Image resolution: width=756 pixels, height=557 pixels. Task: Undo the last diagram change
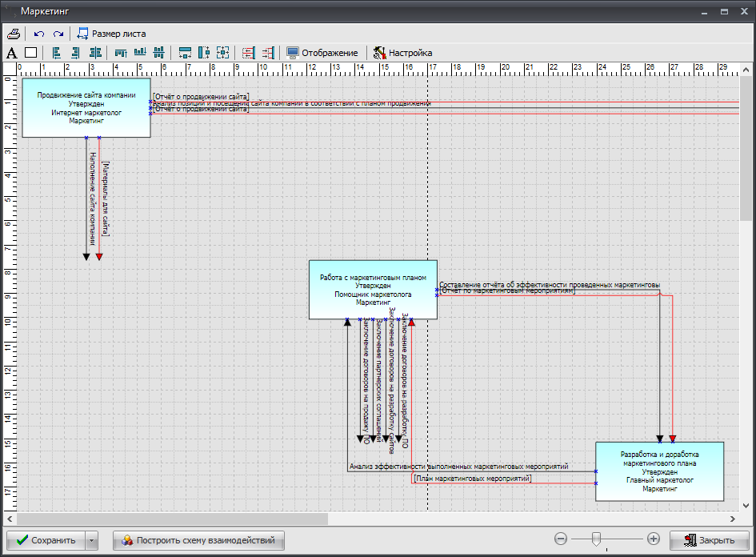[x=39, y=34]
